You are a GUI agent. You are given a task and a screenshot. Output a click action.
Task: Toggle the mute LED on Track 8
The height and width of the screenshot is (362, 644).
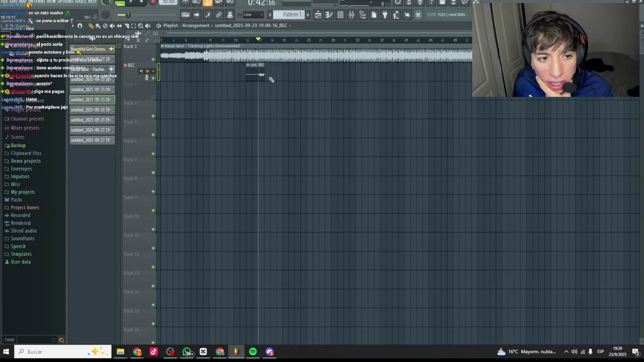153,192
